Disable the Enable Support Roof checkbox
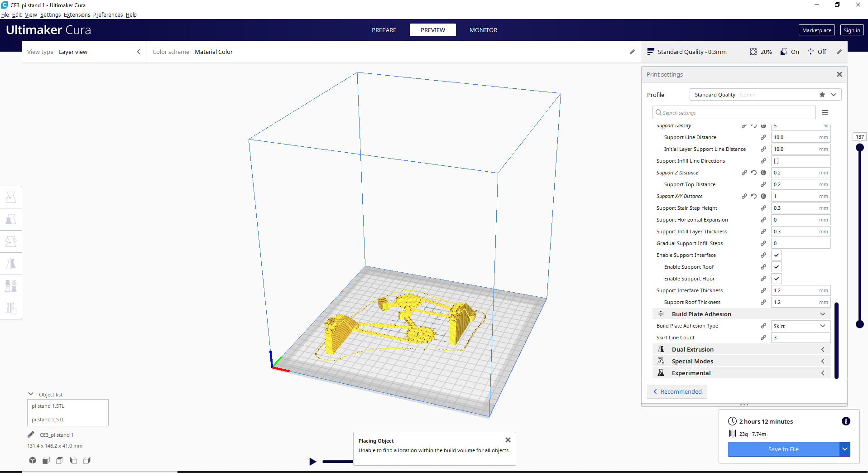868x473 pixels. pos(776,267)
